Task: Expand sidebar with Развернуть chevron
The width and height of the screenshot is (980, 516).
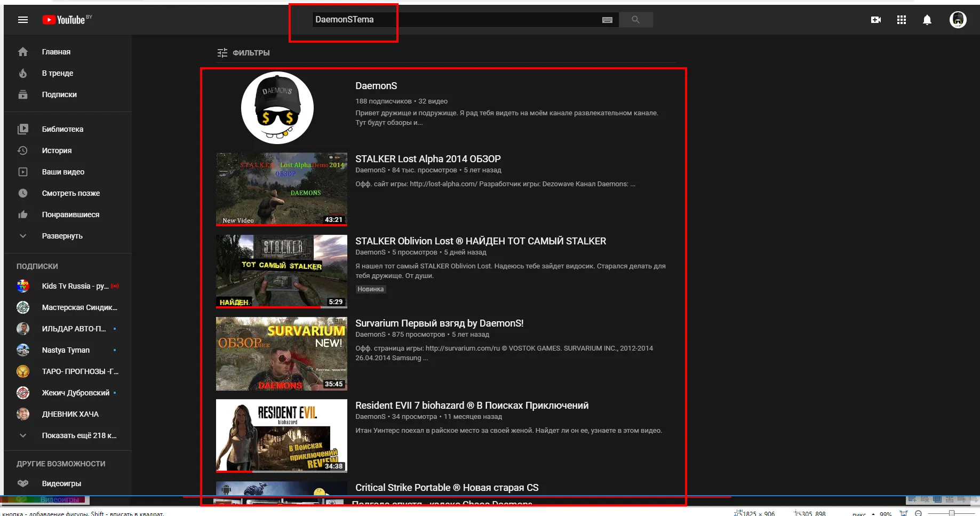Action: click(x=22, y=236)
